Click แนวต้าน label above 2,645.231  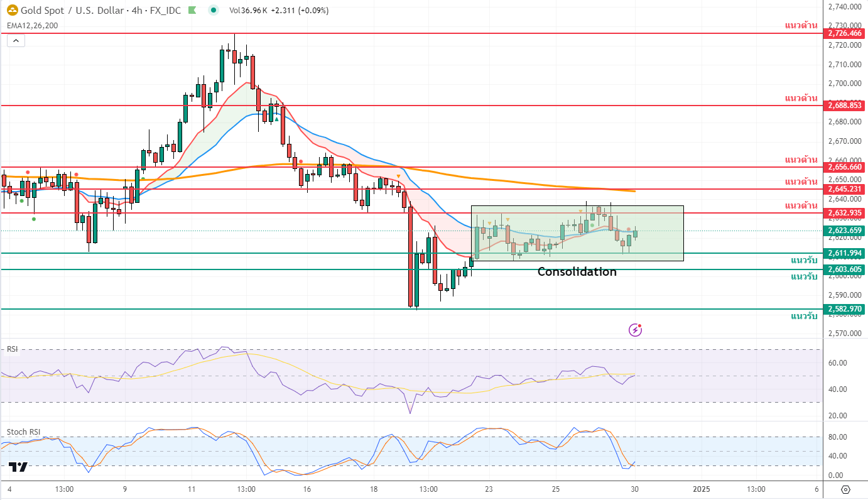pos(801,182)
